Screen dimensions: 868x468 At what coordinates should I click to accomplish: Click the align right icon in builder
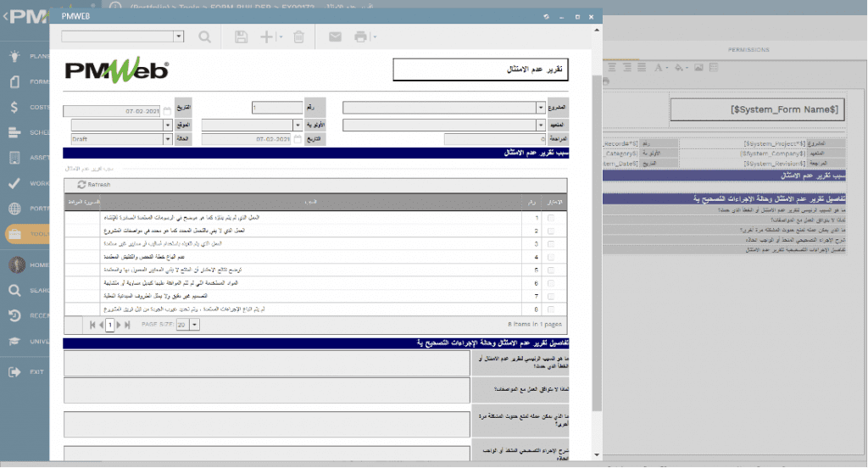coord(627,68)
